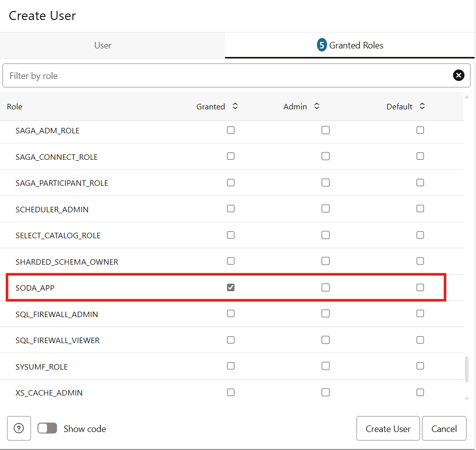
Task: Click the Granted column sort arrows
Action: pos(235,106)
